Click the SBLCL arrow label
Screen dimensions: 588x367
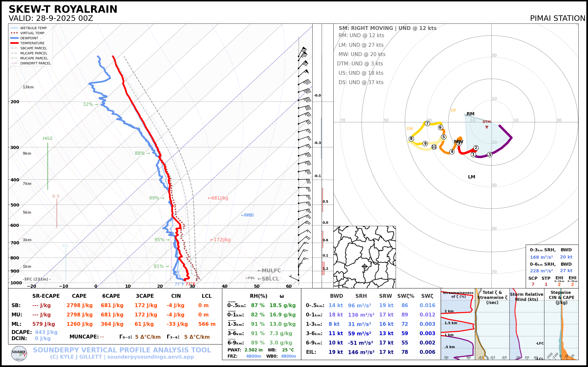point(268,279)
